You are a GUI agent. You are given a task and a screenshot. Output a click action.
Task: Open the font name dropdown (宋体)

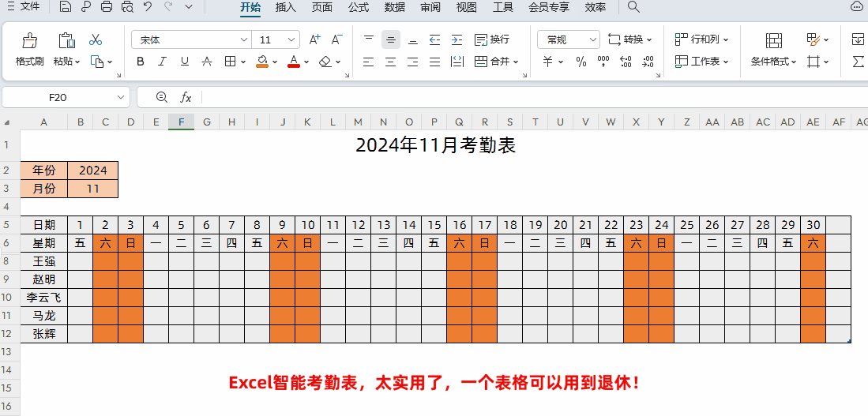(243, 39)
